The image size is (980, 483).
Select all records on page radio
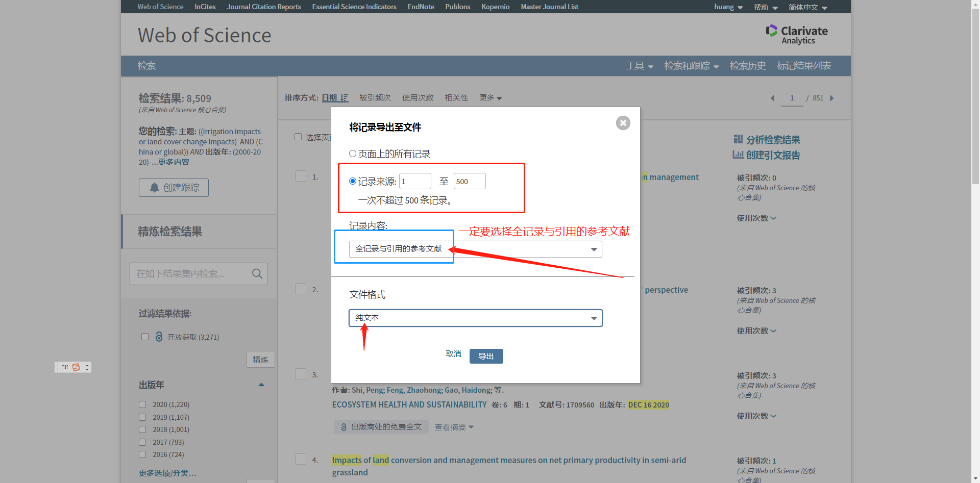(353, 154)
